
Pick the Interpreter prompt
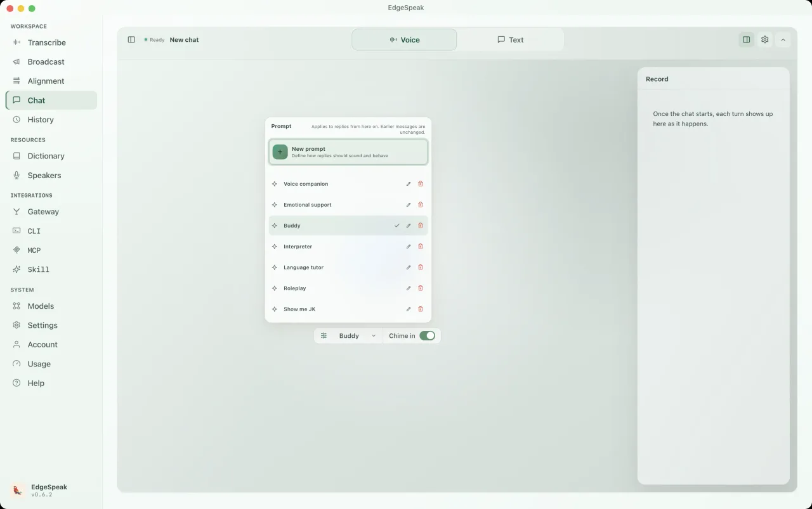[x=348, y=247]
